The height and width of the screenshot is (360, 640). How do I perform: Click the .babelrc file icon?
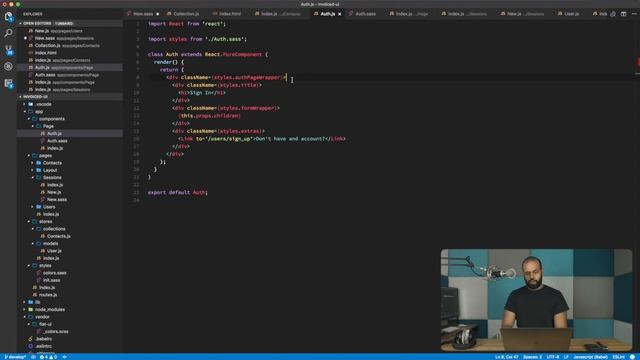[x=31, y=339]
